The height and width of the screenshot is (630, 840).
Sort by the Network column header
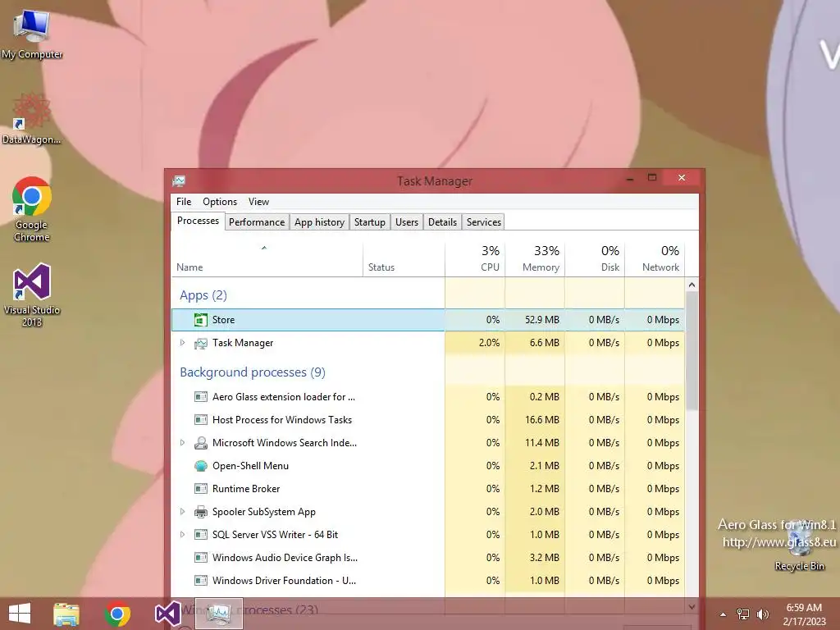pos(655,260)
